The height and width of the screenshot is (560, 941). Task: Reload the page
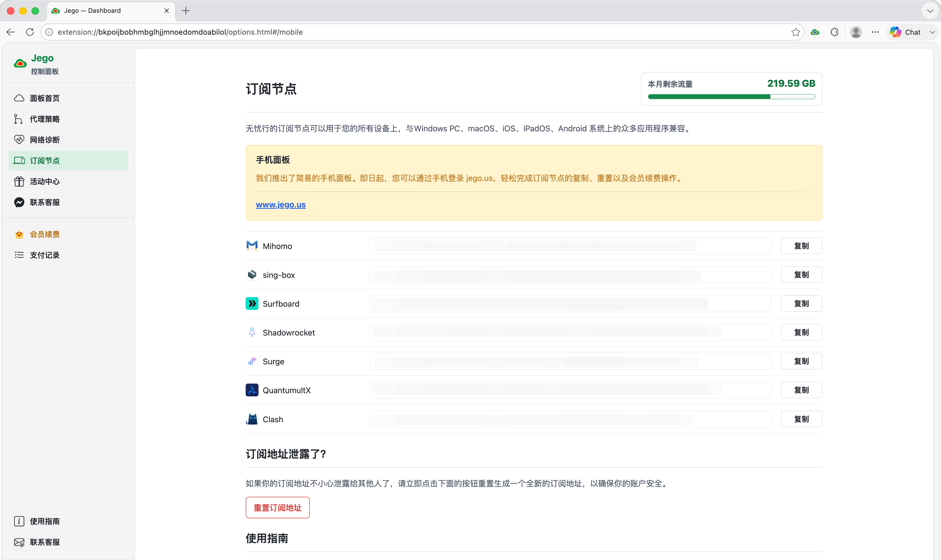(30, 32)
